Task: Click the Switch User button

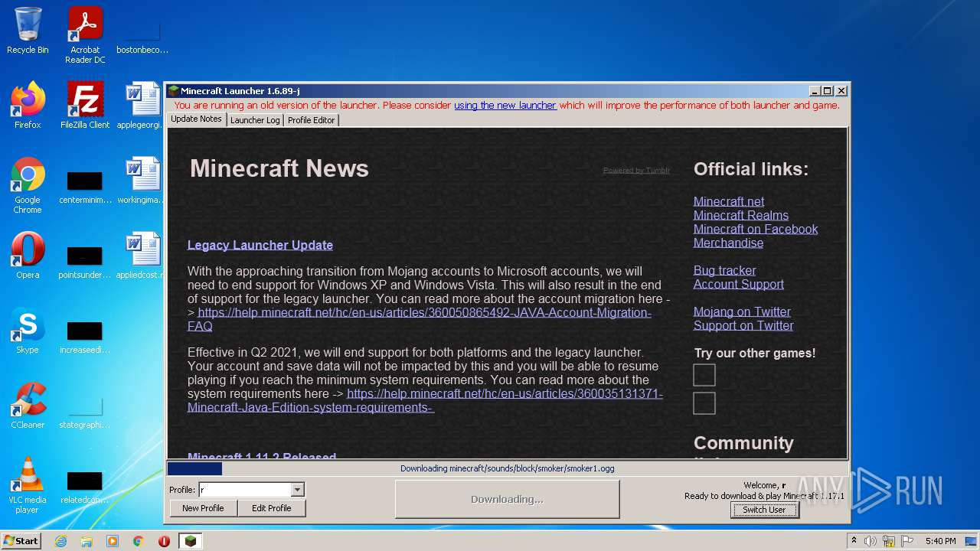Action: pyautogui.click(x=764, y=510)
